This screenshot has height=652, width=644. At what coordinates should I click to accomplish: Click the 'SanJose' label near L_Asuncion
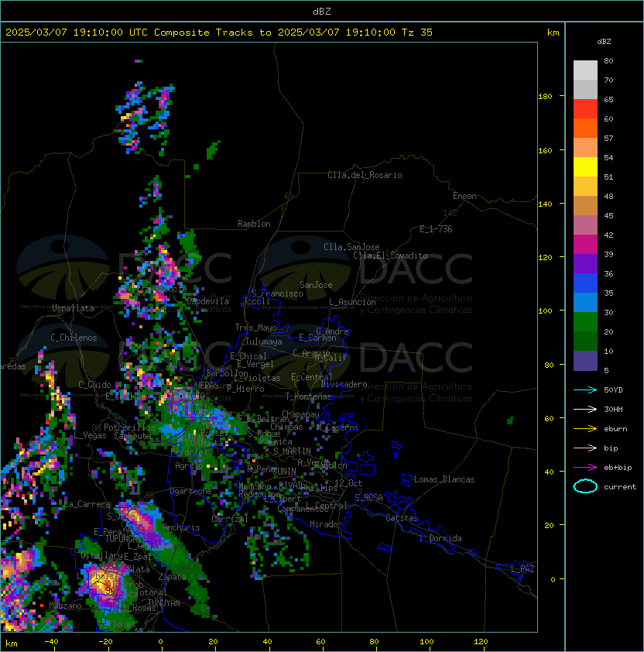316,285
